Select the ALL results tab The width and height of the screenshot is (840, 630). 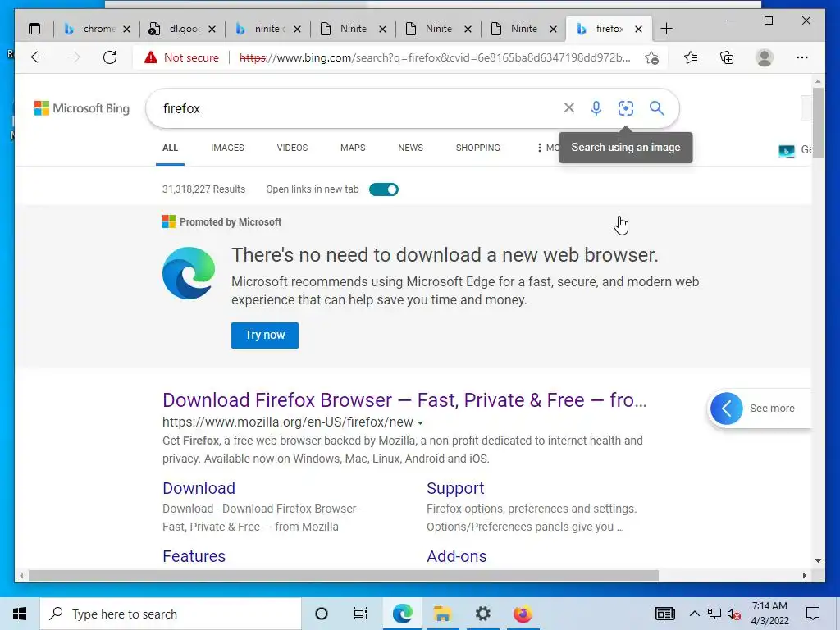pyautogui.click(x=170, y=148)
